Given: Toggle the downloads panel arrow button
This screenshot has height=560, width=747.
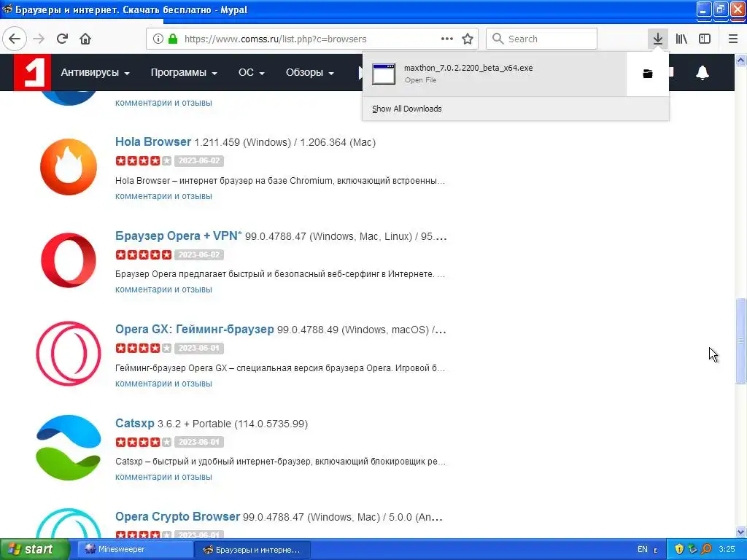Looking at the screenshot, I should coord(658,39).
